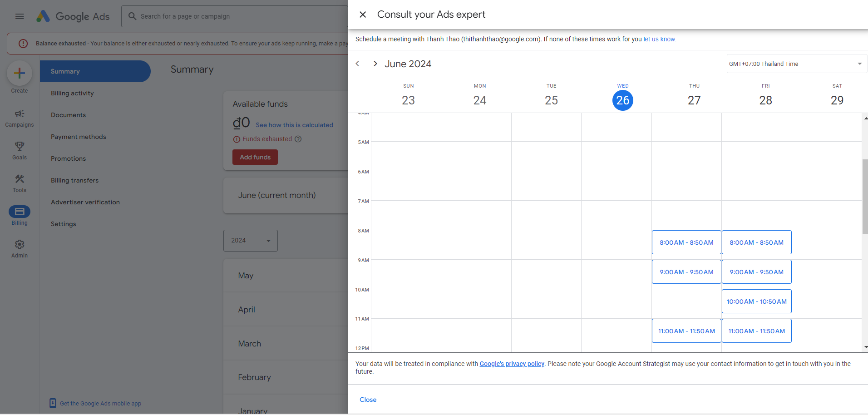Image resolution: width=868 pixels, height=415 pixels.
Task: Open Payment methods page
Action: 79,137
